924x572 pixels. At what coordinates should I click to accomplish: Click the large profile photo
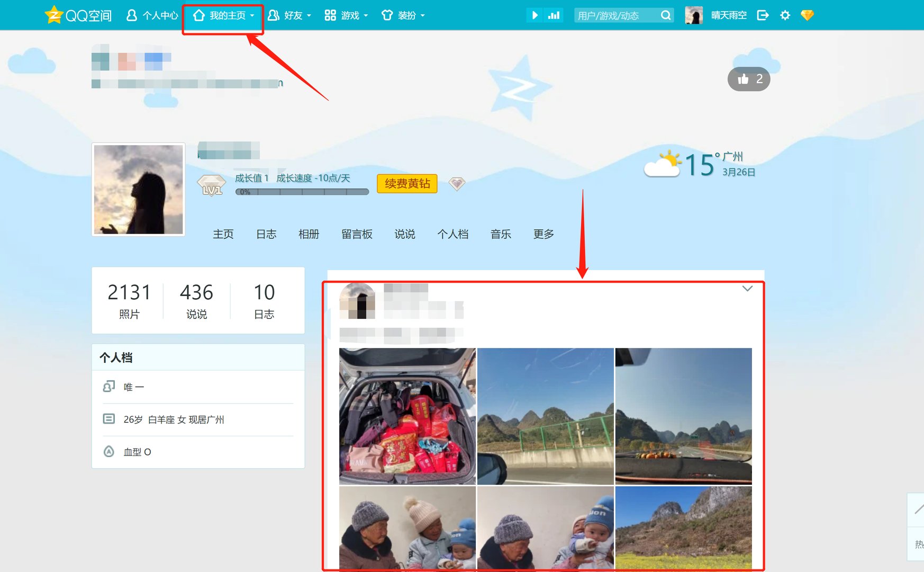point(139,189)
